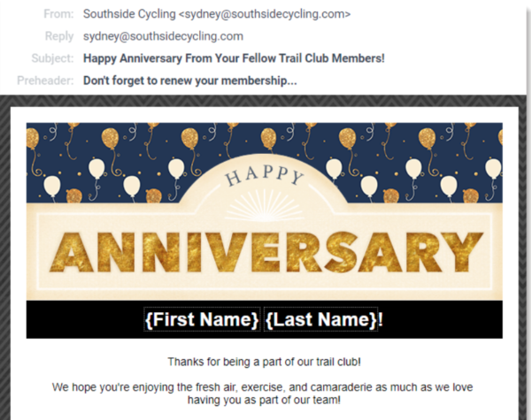531x420 pixels.
Task: Click the subject line Happy Anniversary text
Action: click(234, 58)
